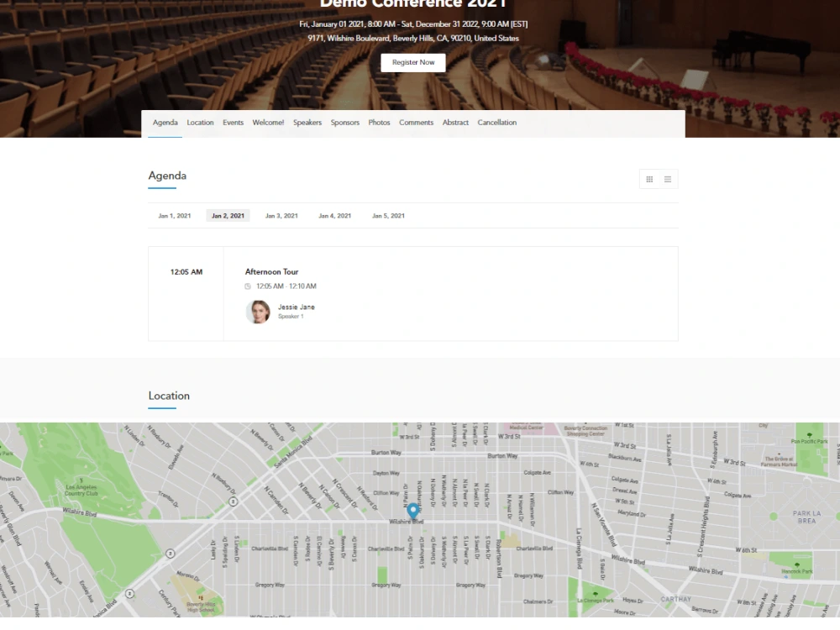Screen dimensions: 840x630
Task: Click the session time 12:05 AM - 12:10 AM
Action: [286, 286]
